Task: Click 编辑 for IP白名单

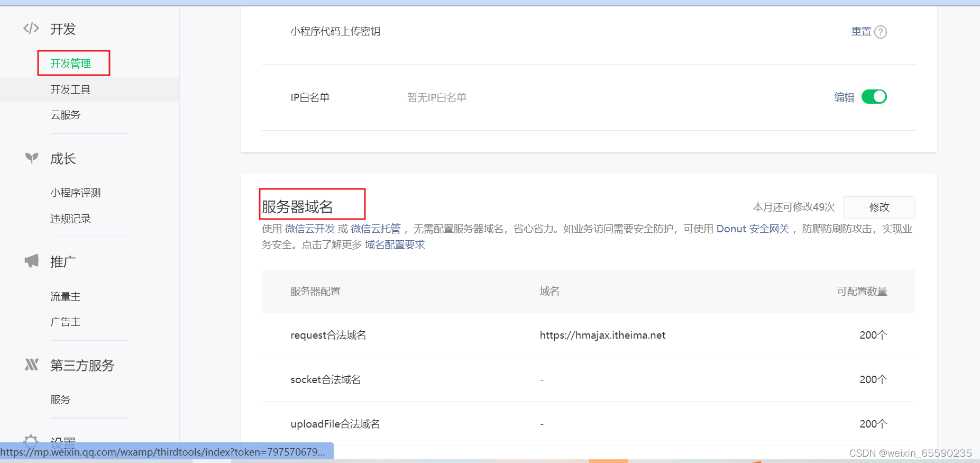Action: tap(844, 97)
